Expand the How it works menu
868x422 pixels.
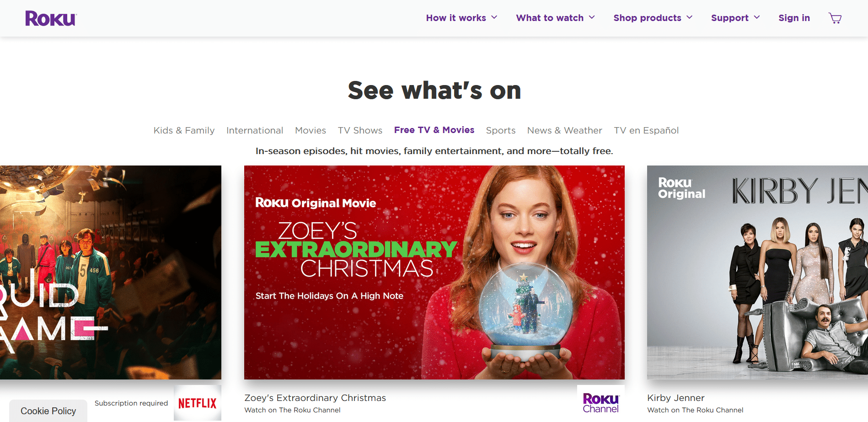tap(461, 18)
